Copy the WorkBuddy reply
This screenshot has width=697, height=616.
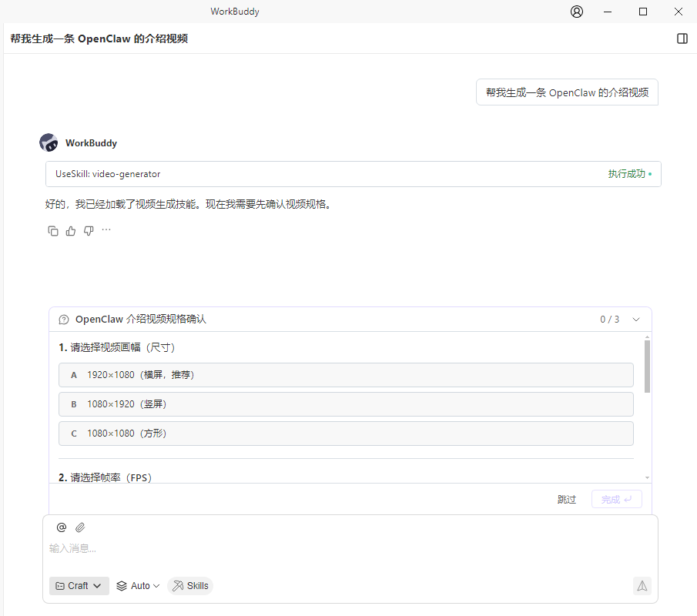53,231
